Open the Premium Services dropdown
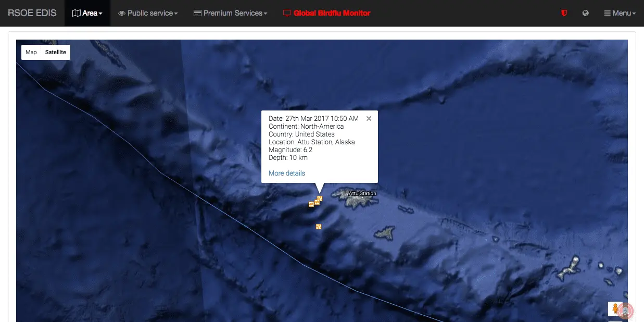This screenshot has width=644, height=322. click(230, 13)
